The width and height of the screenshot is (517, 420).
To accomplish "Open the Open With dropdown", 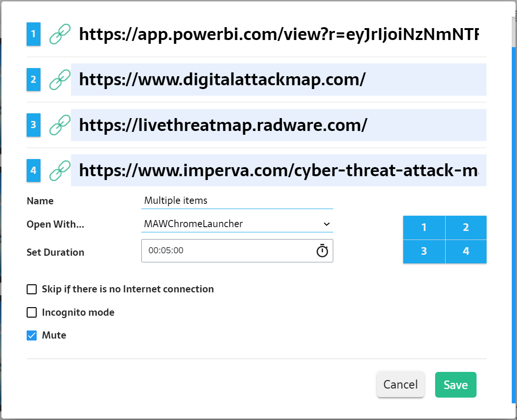I will click(x=237, y=224).
